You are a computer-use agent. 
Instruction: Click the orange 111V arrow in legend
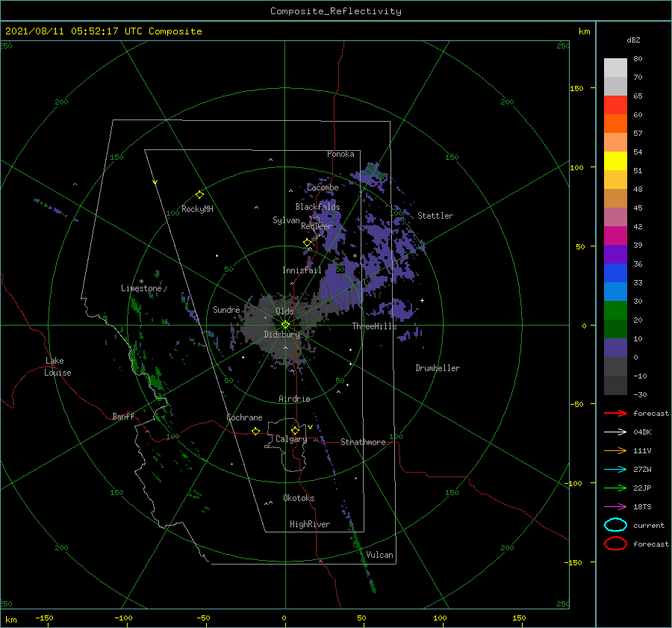click(x=615, y=450)
